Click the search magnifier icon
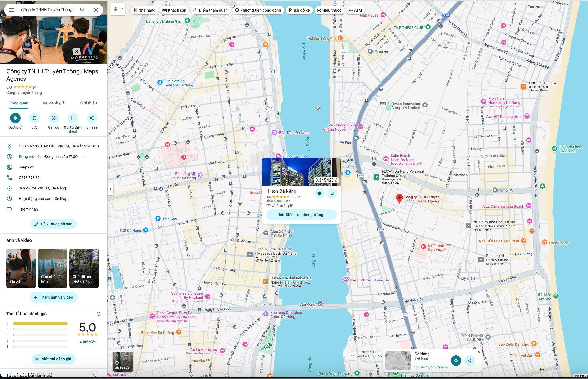 point(83,10)
